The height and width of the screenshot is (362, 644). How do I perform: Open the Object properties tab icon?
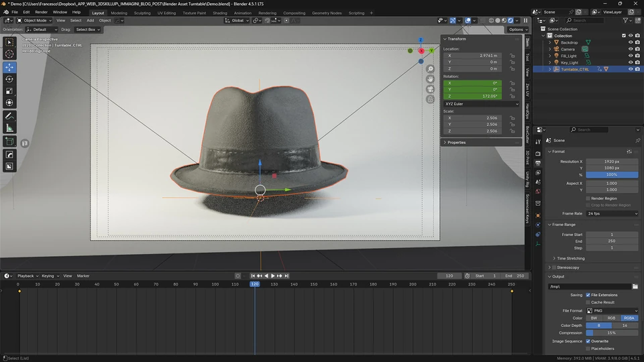(538, 215)
